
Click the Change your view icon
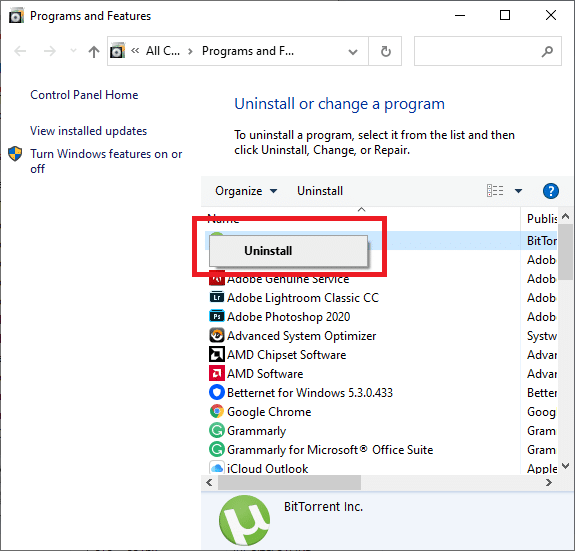[x=495, y=191]
